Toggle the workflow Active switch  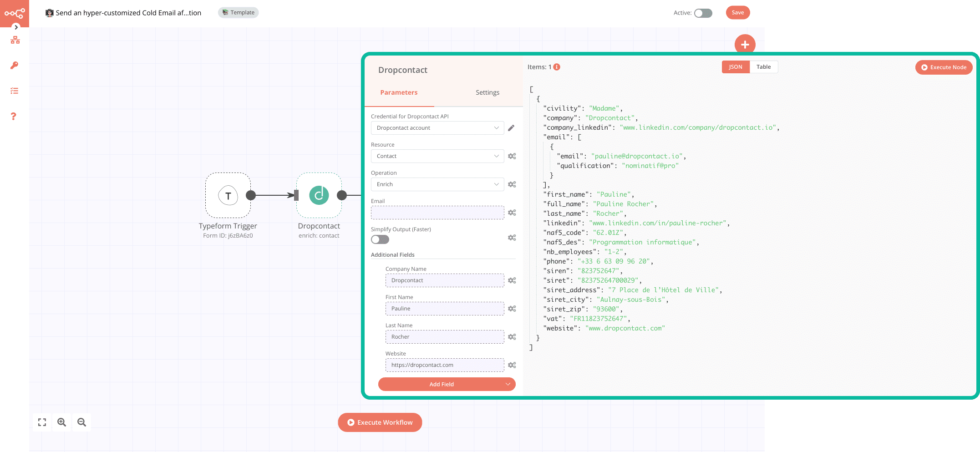(703, 13)
